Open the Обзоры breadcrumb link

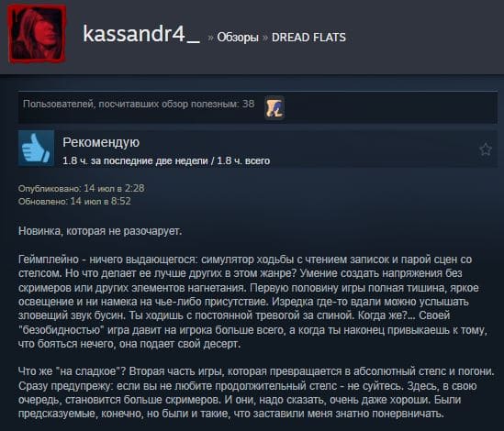[238, 38]
